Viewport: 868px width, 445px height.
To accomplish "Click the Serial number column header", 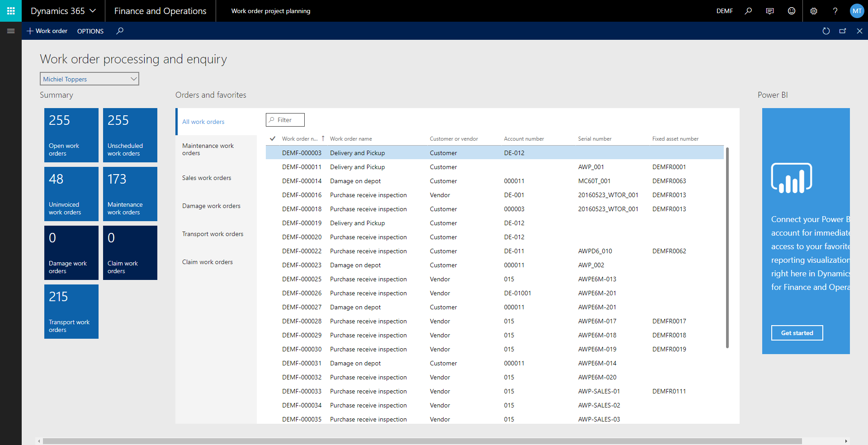I will 594,138.
